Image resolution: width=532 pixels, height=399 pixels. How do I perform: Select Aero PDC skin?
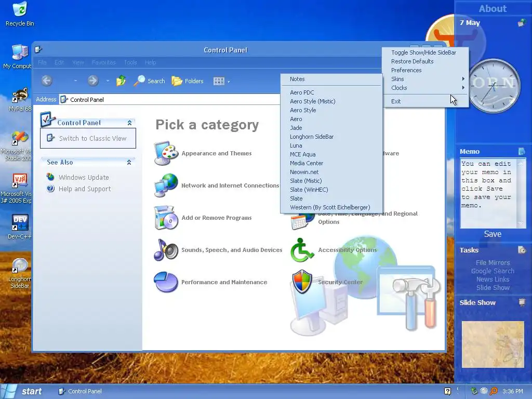331,92
